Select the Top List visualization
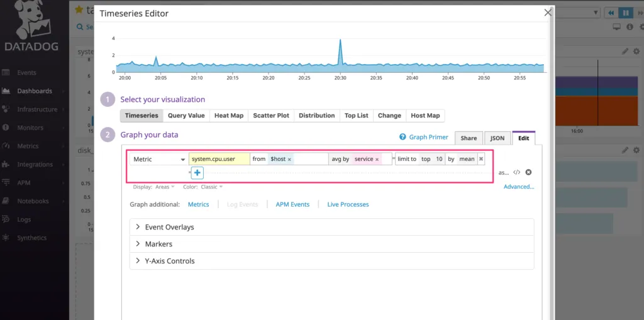This screenshot has width=644, height=320. pos(357,116)
